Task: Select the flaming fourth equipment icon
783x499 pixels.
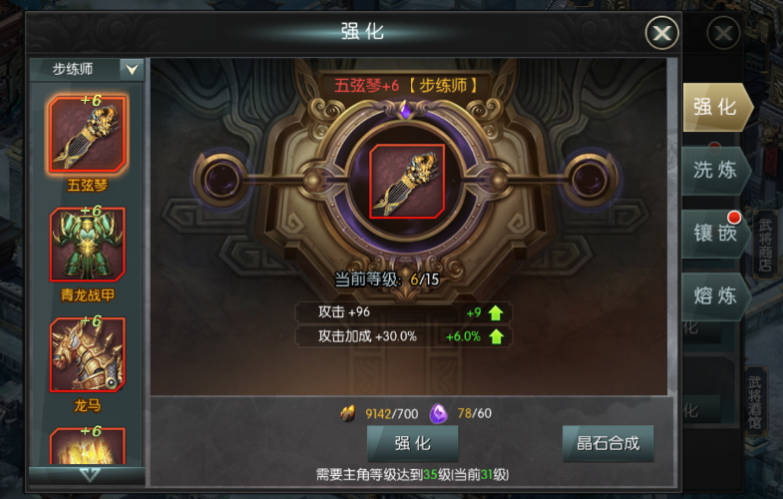Action: pos(87,446)
